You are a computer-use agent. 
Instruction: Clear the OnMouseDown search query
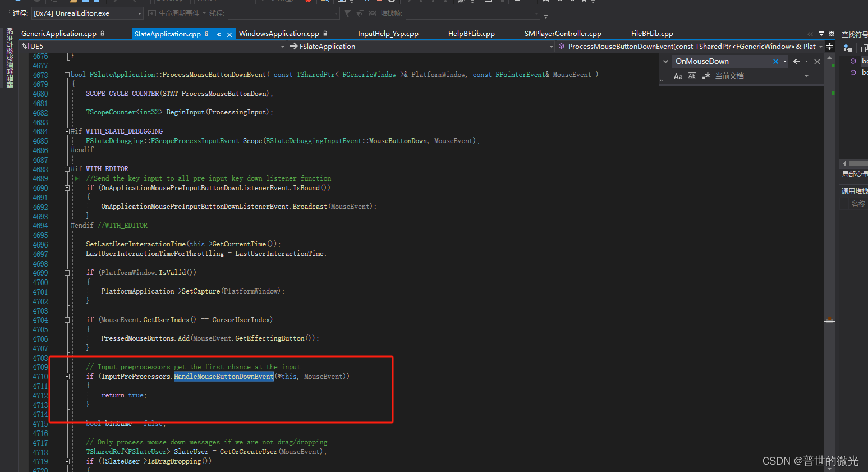[776, 62]
